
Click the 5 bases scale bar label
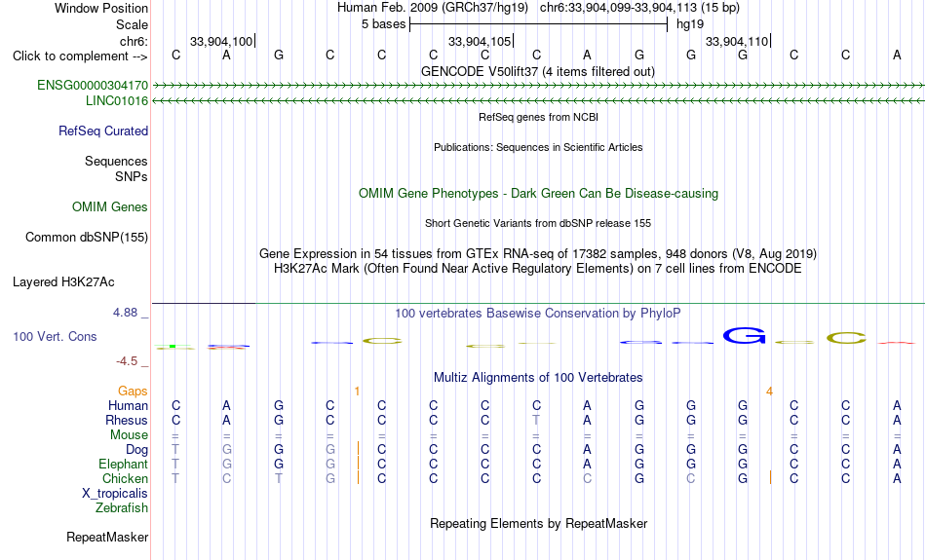tap(384, 24)
